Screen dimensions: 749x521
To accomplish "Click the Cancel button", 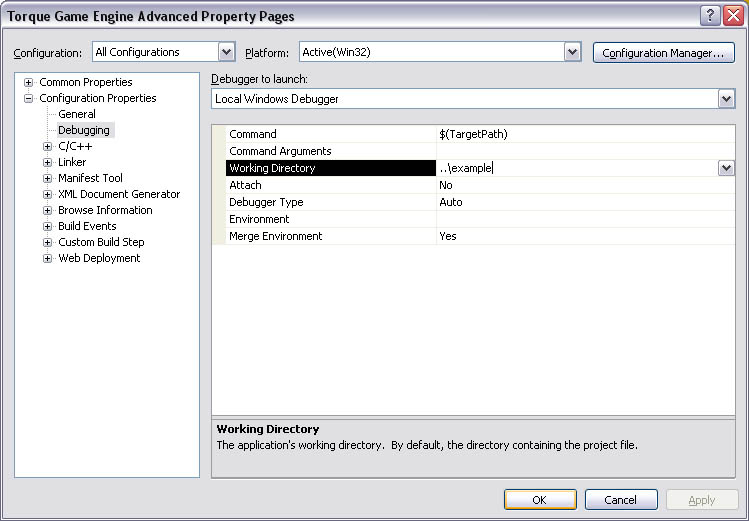I will click(x=621, y=500).
